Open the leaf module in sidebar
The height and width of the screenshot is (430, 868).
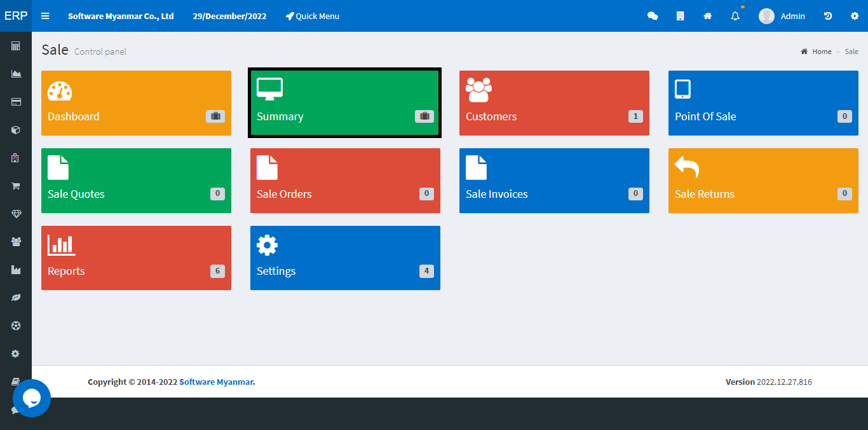16,298
